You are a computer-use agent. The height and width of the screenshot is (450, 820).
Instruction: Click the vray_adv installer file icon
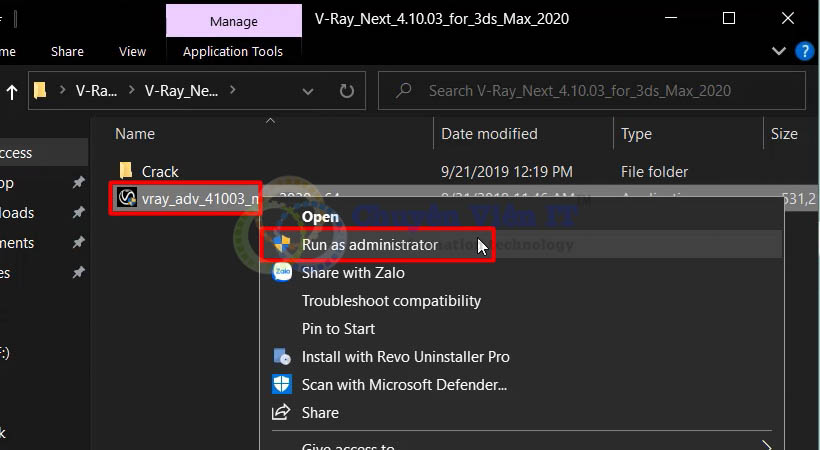(127, 198)
